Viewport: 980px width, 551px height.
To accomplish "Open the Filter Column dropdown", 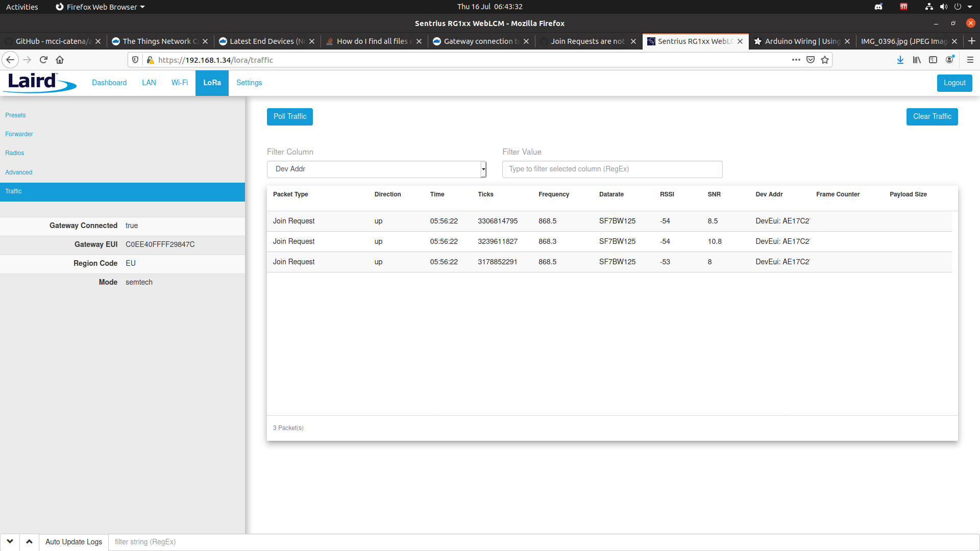I will (x=377, y=169).
